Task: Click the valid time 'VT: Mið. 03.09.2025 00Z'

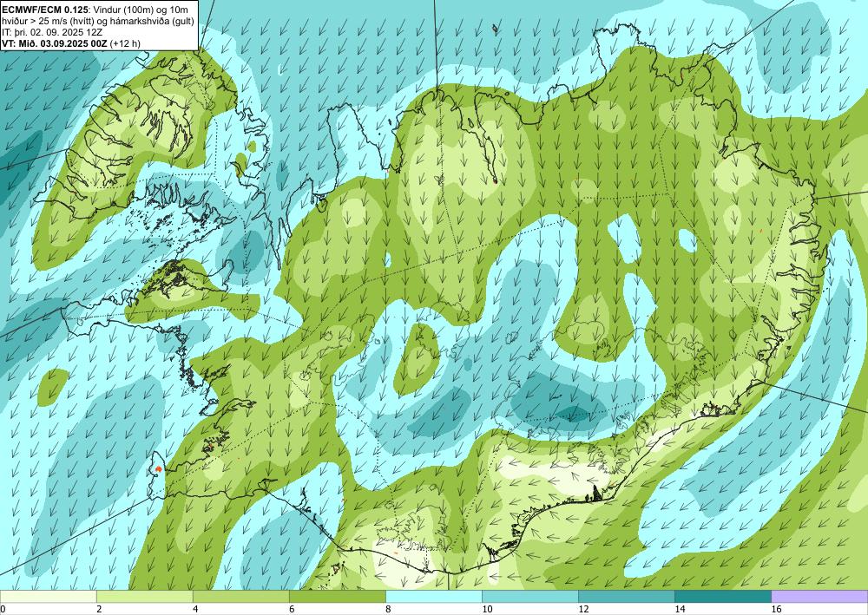Action: [54, 43]
